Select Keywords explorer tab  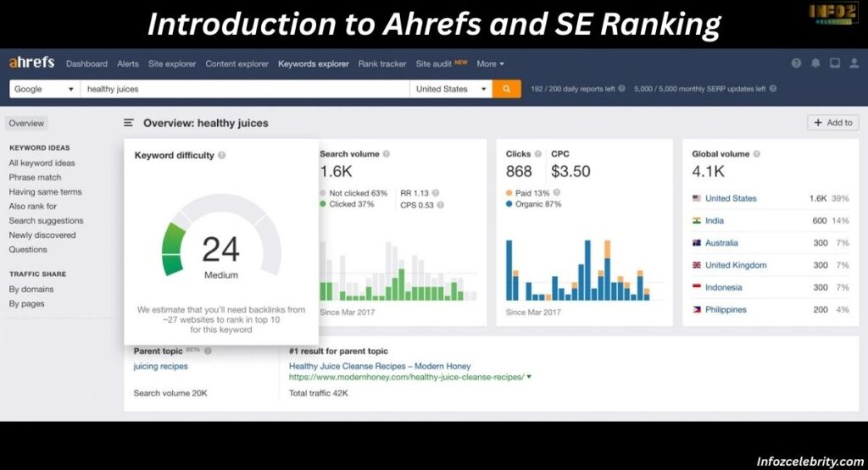[x=314, y=64]
